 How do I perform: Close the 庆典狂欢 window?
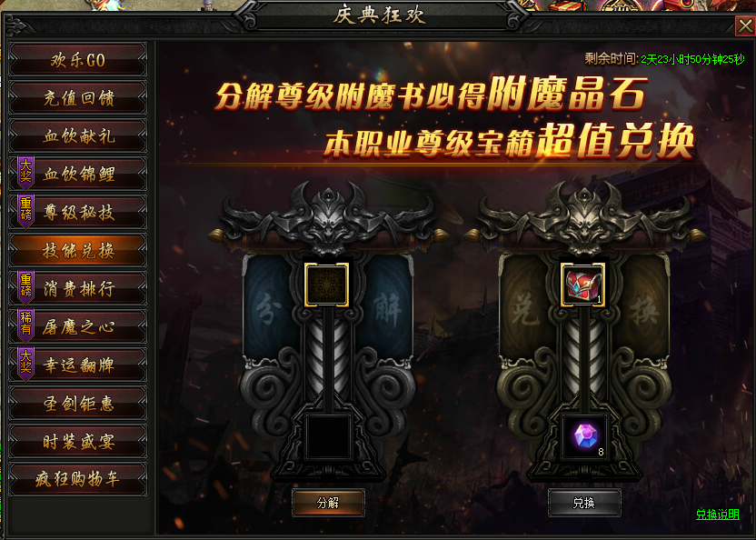[745, 25]
